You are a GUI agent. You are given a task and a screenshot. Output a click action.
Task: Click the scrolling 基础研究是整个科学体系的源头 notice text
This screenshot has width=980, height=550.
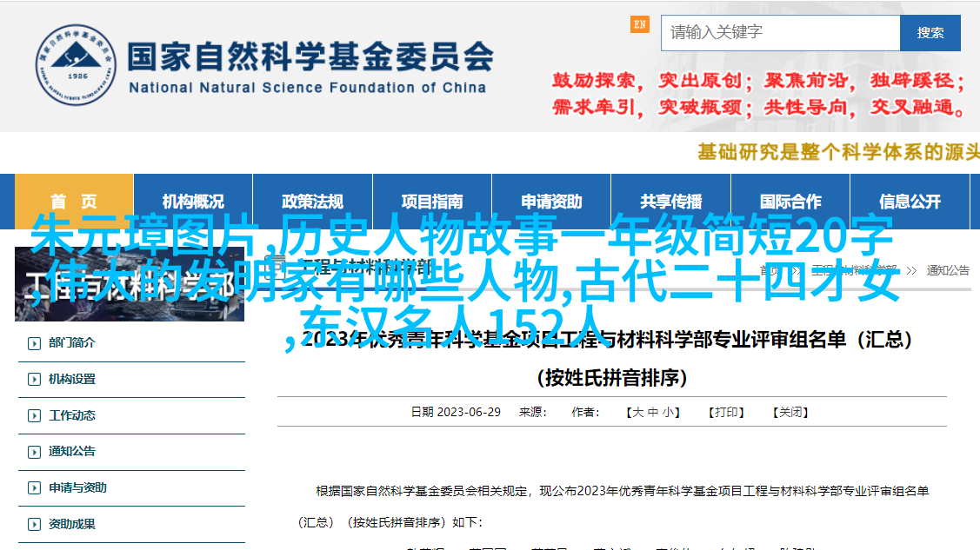pyautogui.click(x=838, y=152)
